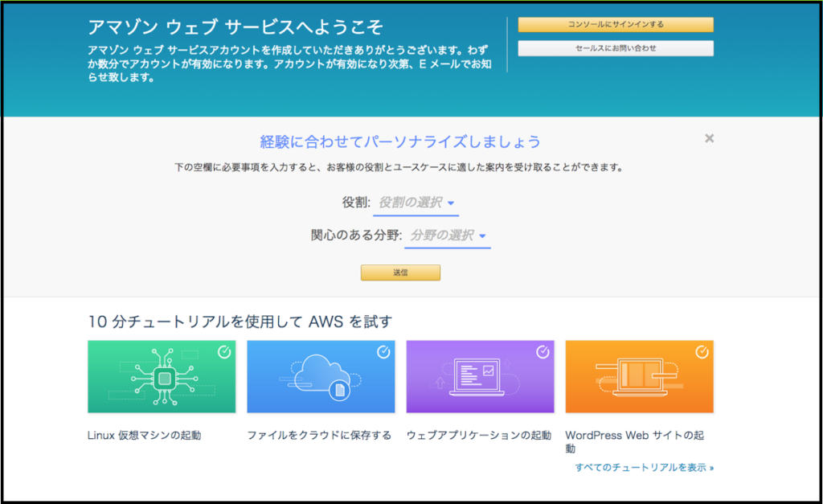Click すべてのチュートリアルを表示 link
Screen dimensions: 823x504
point(644,467)
